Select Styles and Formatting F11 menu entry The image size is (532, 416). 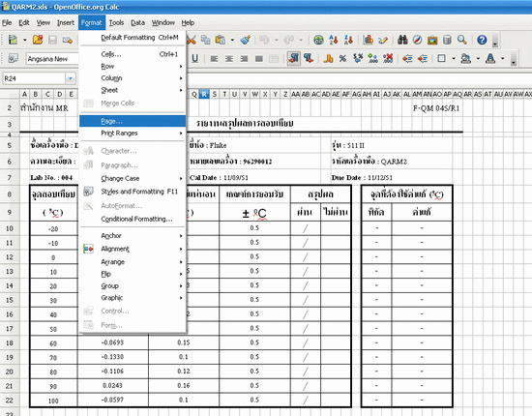[x=133, y=192]
